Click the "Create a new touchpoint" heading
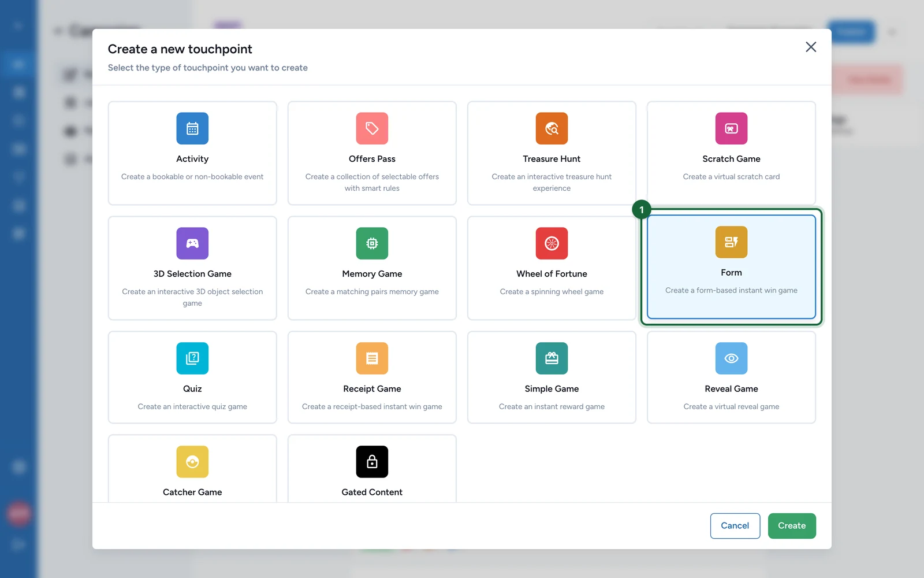This screenshot has width=924, height=578. click(x=180, y=49)
